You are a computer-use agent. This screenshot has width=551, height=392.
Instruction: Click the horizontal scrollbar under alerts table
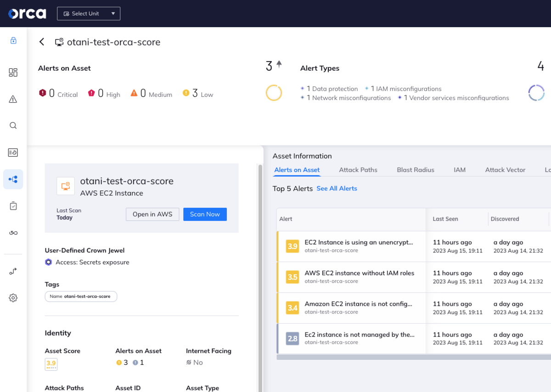point(413,357)
